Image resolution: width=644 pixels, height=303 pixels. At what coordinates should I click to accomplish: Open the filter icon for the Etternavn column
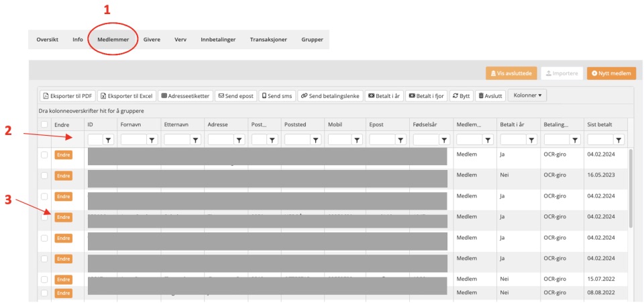[x=196, y=140]
